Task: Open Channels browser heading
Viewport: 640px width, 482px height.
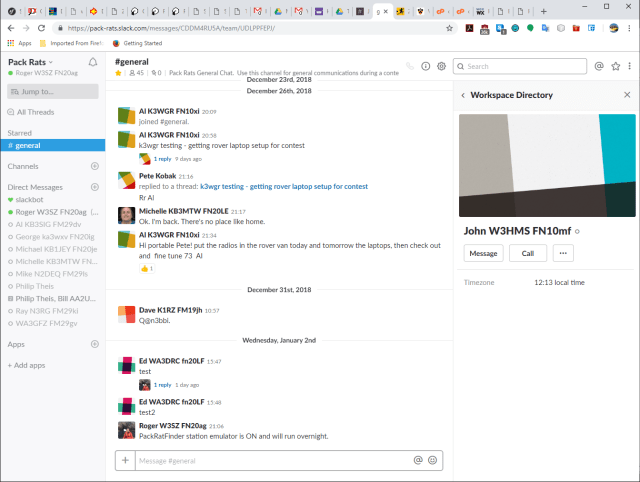Action: coord(23,167)
